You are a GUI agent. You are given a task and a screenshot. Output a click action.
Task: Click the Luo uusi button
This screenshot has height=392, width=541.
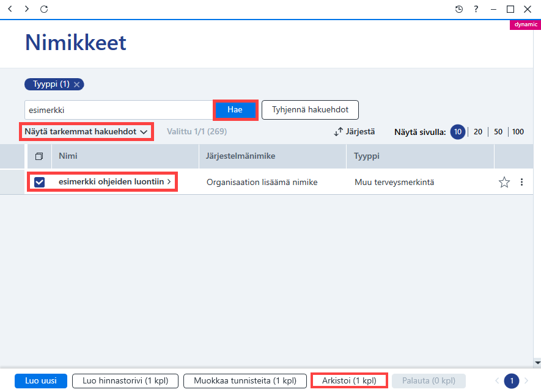click(41, 381)
